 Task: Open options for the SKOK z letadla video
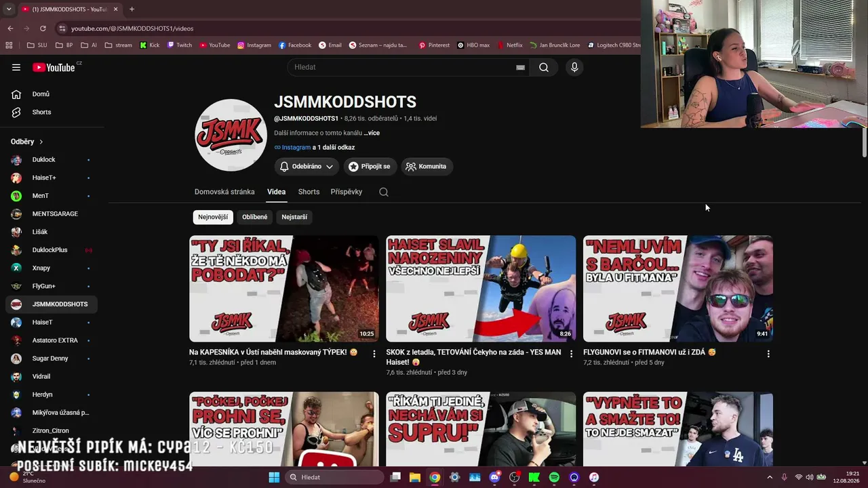pos(571,354)
